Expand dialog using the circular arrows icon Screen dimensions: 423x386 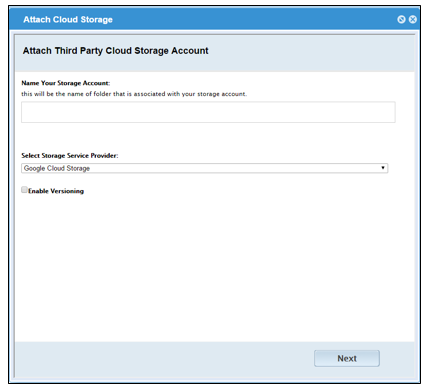coord(401,19)
